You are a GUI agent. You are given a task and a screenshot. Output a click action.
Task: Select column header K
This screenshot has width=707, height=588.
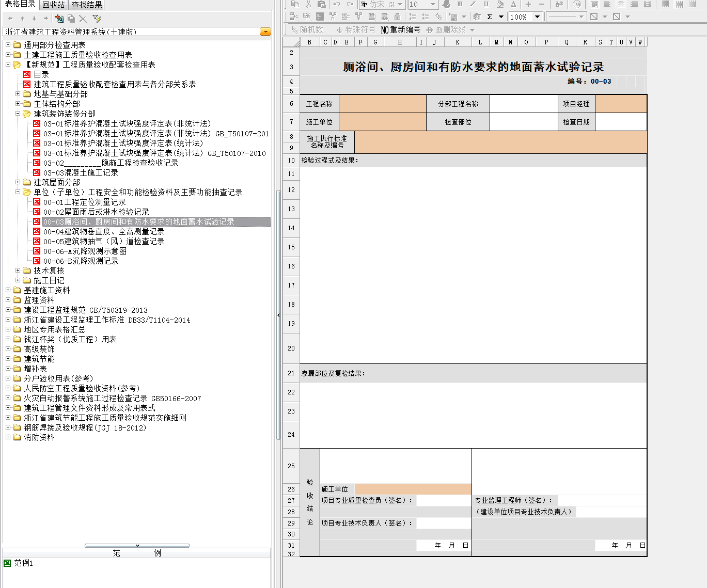click(458, 42)
